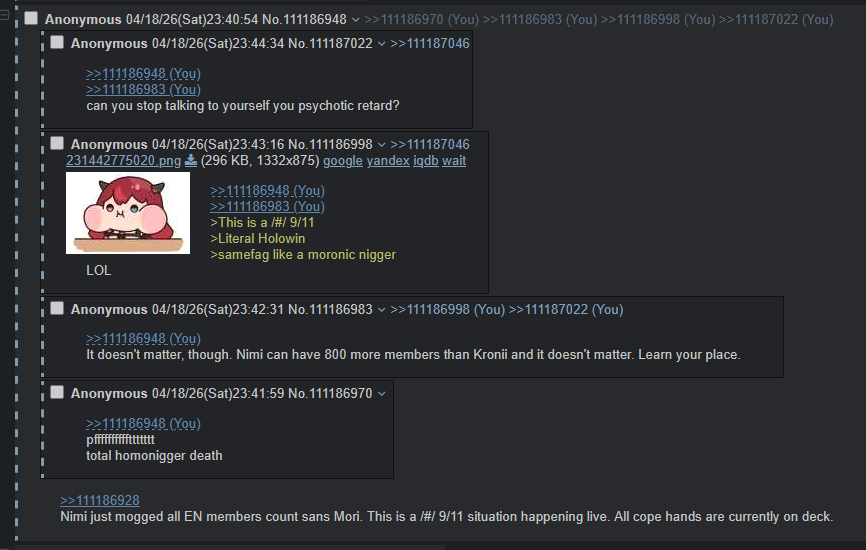Expand the red-haired character image thumbnail

point(128,213)
